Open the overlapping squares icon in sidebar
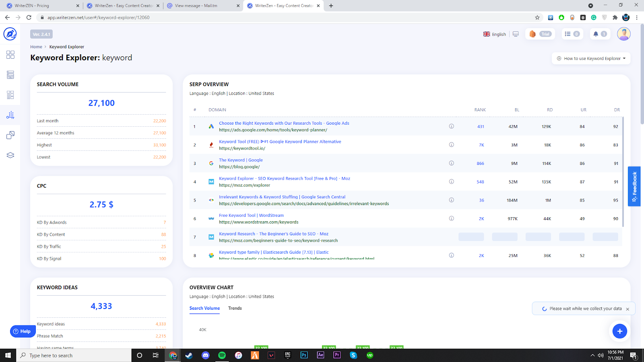The width and height of the screenshot is (644, 362). pyautogui.click(x=10, y=135)
